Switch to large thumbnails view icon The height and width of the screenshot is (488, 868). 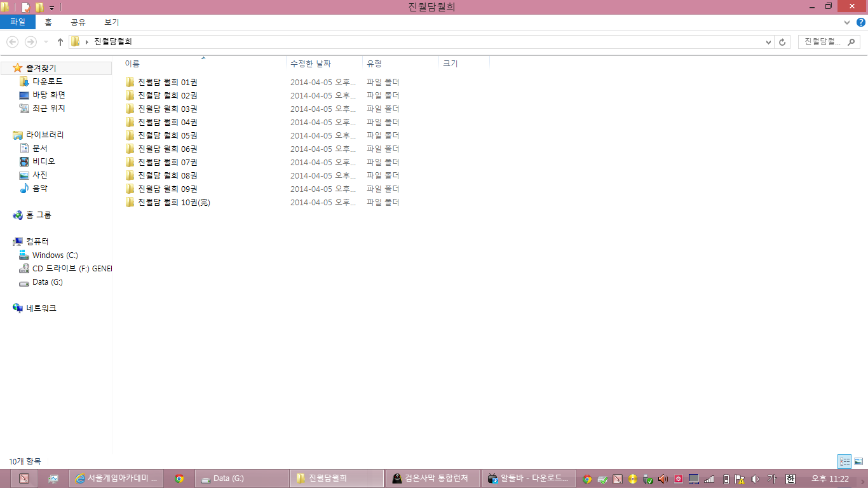[858, 462]
